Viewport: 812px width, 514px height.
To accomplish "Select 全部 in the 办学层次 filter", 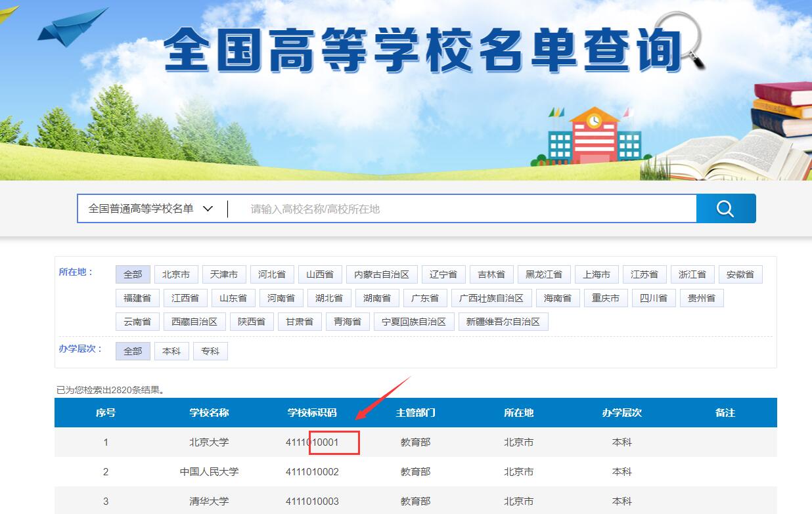I will [x=133, y=351].
